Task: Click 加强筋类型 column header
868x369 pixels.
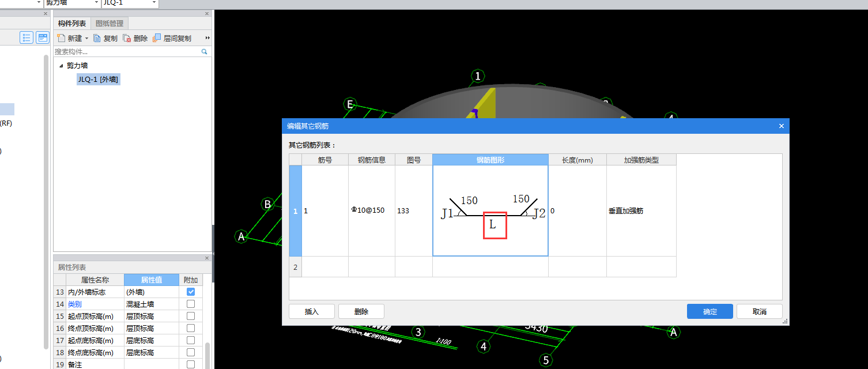Action: pyautogui.click(x=641, y=160)
